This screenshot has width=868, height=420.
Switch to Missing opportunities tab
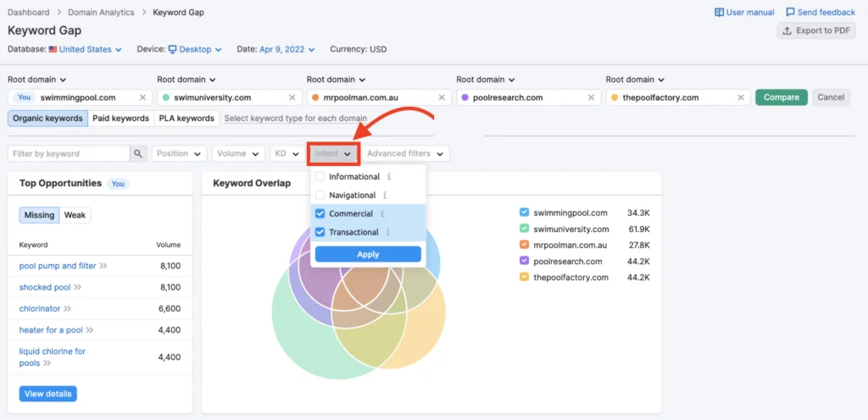pos(39,216)
